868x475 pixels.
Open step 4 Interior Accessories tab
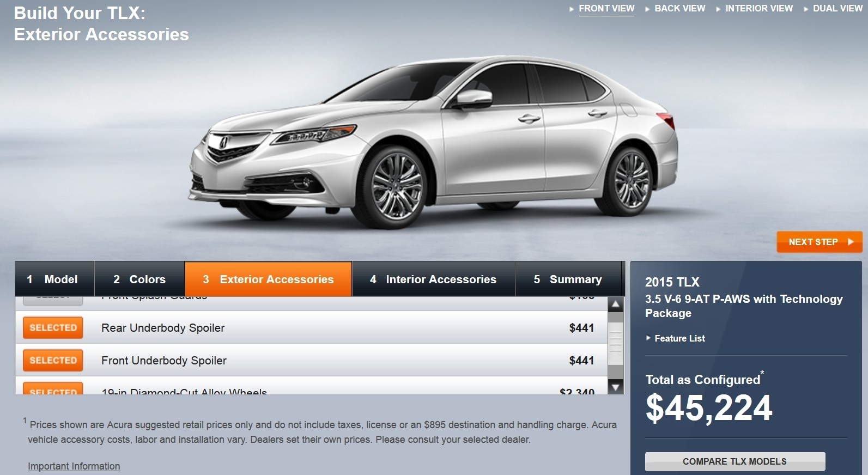tap(434, 279)
